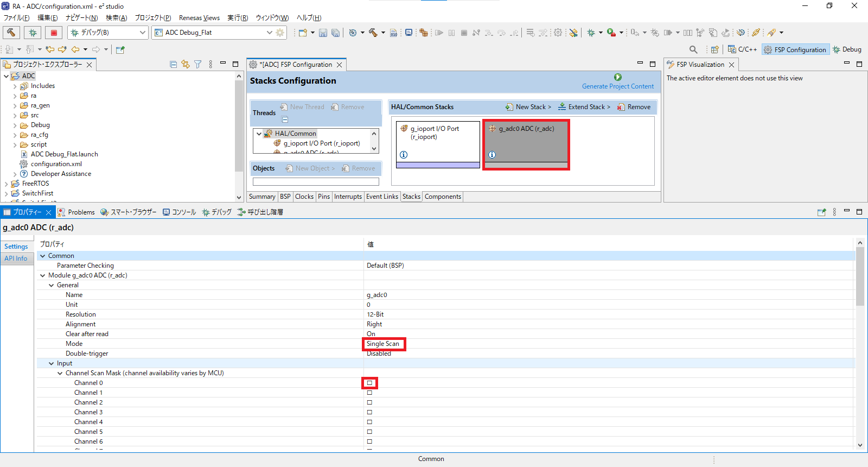
Task: Expand the Includes folder in project tree
Action: pyautogui.click(x=15, y=86)
